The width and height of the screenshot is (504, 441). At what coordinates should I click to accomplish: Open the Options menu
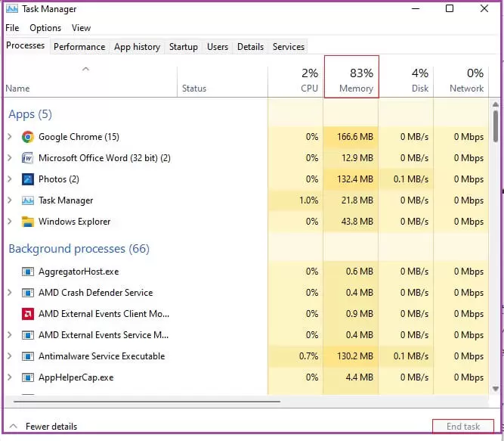tap(45, 28)
